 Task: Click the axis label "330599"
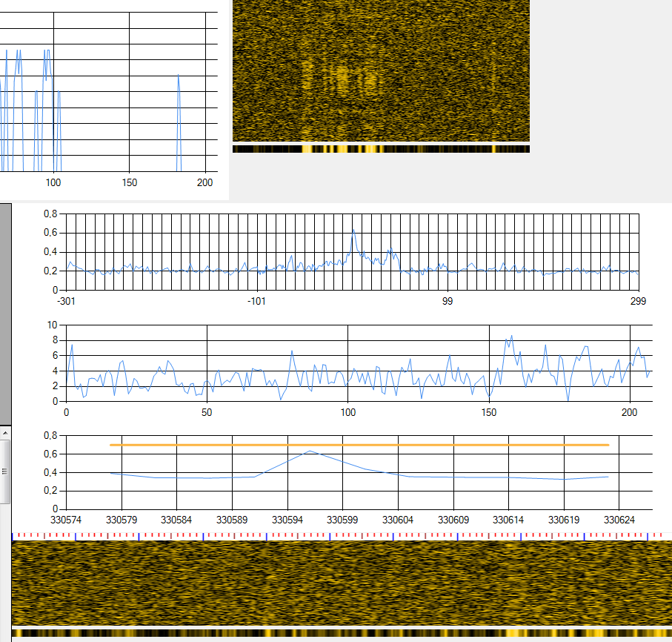[x=342, y=520]
